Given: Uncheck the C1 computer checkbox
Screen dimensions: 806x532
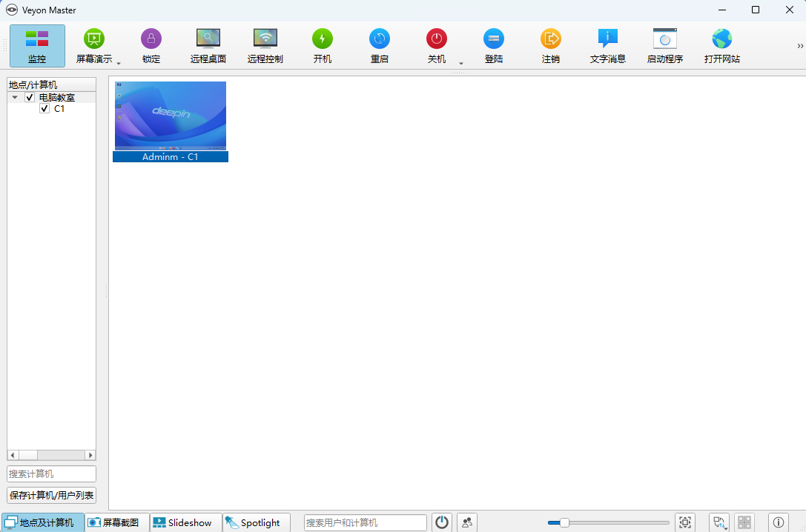Looking at the screenshot, I should tap(44, 108).
